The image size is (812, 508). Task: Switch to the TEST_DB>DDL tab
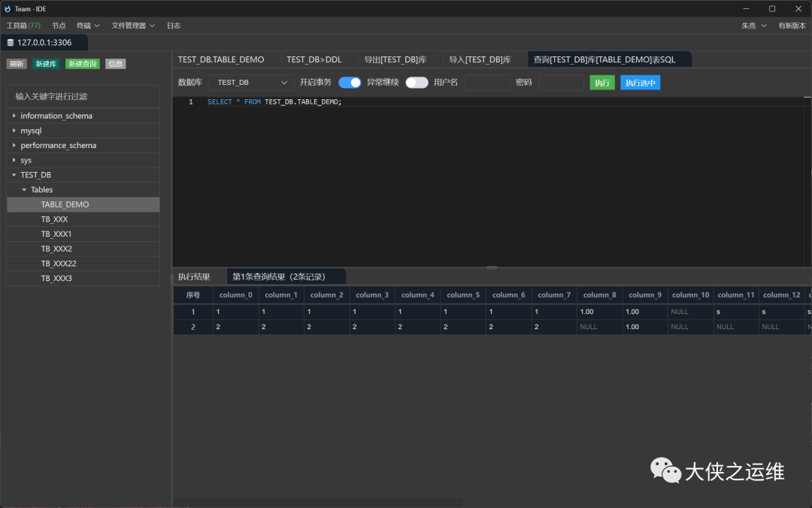click(x=314, y=59)
